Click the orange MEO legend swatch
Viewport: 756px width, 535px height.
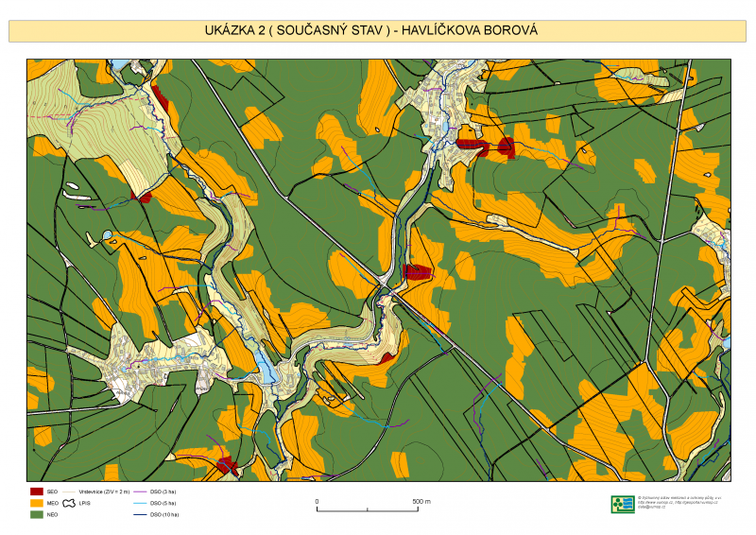(x=38, y=503)
